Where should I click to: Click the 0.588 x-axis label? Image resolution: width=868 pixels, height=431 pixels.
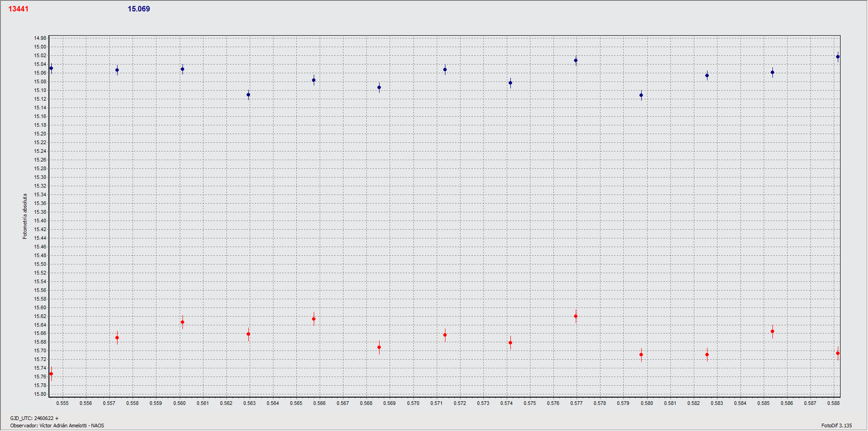[834, 403]
